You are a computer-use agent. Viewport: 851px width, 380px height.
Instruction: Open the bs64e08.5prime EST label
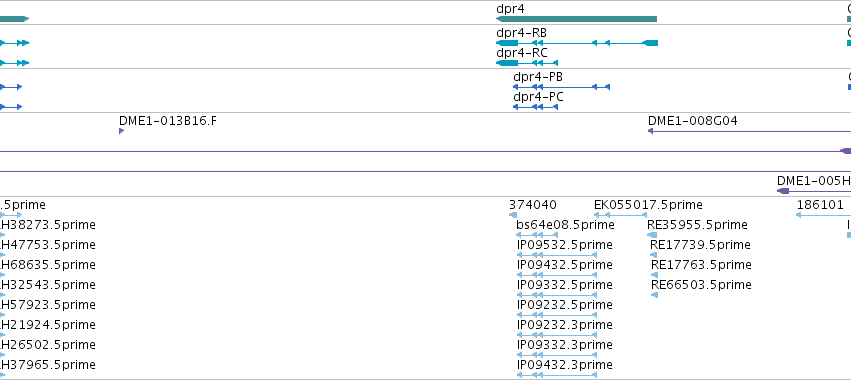[x=565, y=225]
